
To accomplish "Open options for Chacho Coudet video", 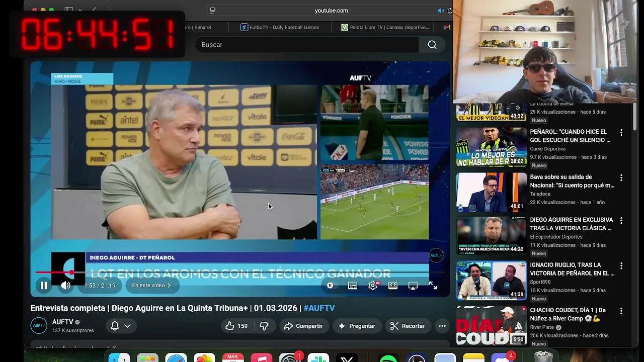I will pos(621,311).
